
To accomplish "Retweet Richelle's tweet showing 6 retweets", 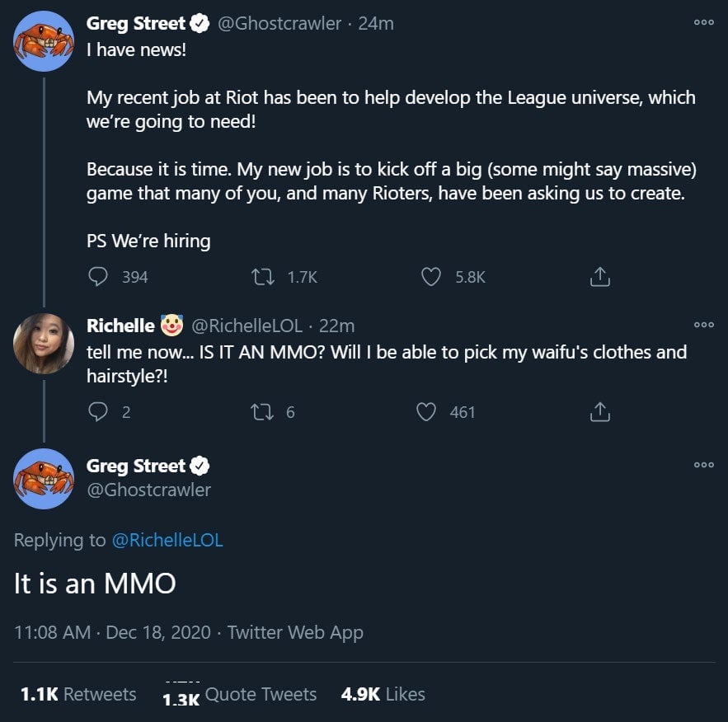I will (265, 411).
